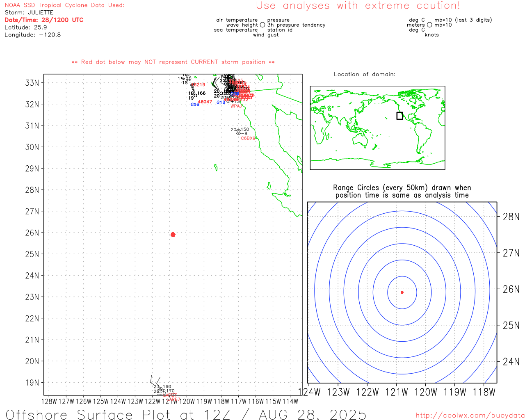This screenshot has height=420, width=525.
Task: Click the 124W label under range circles
Action: tap(309, 392)
